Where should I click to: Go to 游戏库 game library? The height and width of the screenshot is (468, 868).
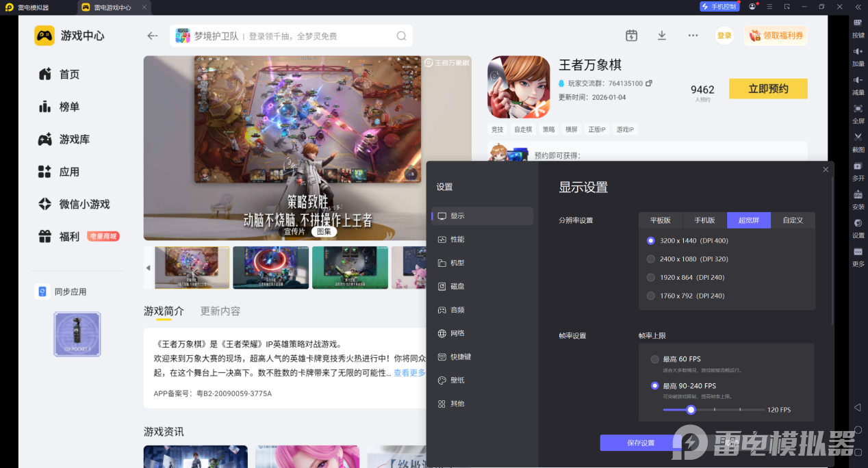coord(64,139)
